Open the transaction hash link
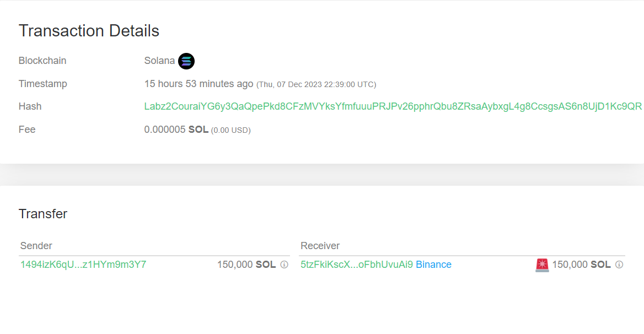 tap(393, 106)
